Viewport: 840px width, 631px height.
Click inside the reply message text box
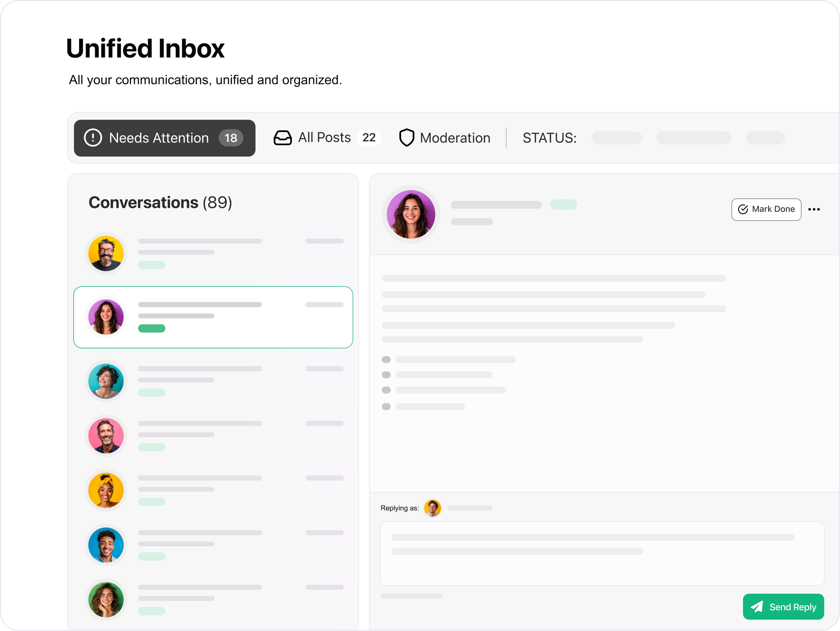pyautogui.click(x=602, y=554)
